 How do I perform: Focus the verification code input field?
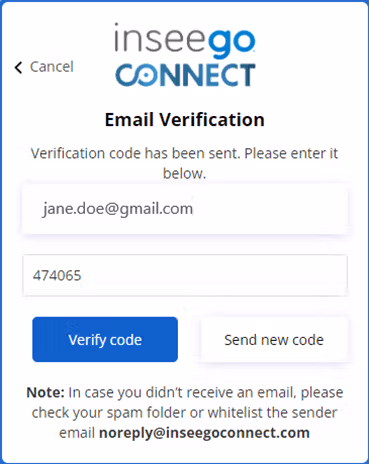[185, 275]
